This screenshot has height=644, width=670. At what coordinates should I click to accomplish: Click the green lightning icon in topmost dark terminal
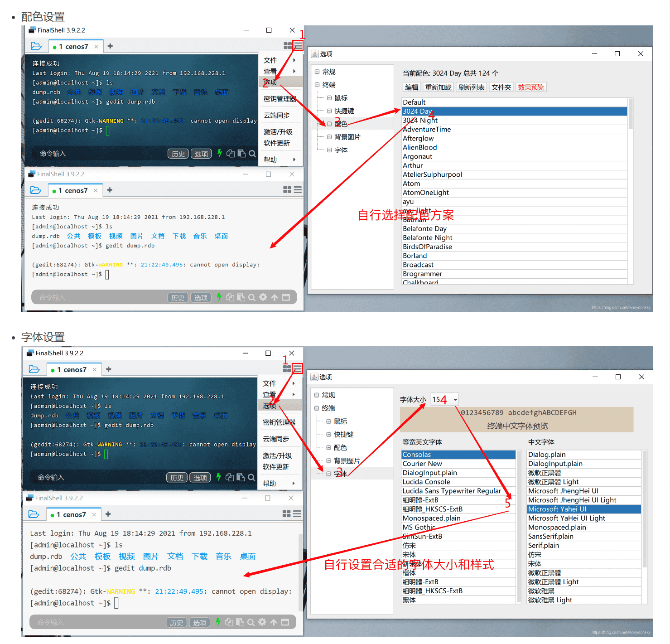point(220,153)
